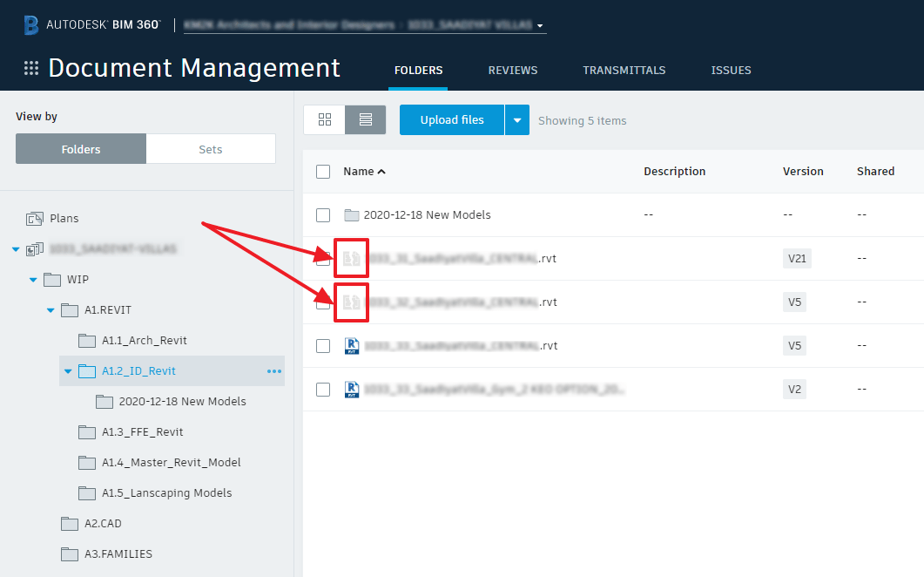Switch to list view
The width and height of the screenshot is (924, 577).
[x=366, y=120]
